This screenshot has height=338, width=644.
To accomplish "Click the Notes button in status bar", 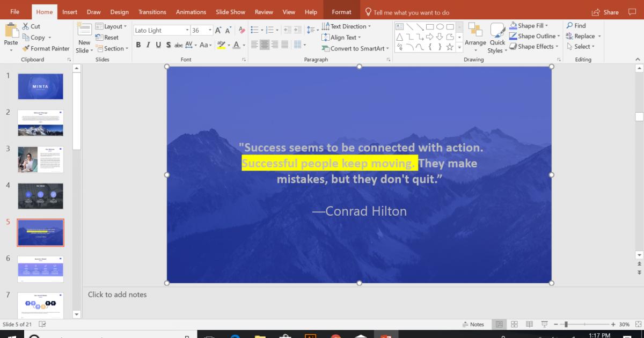I will [x=472, y=324].
